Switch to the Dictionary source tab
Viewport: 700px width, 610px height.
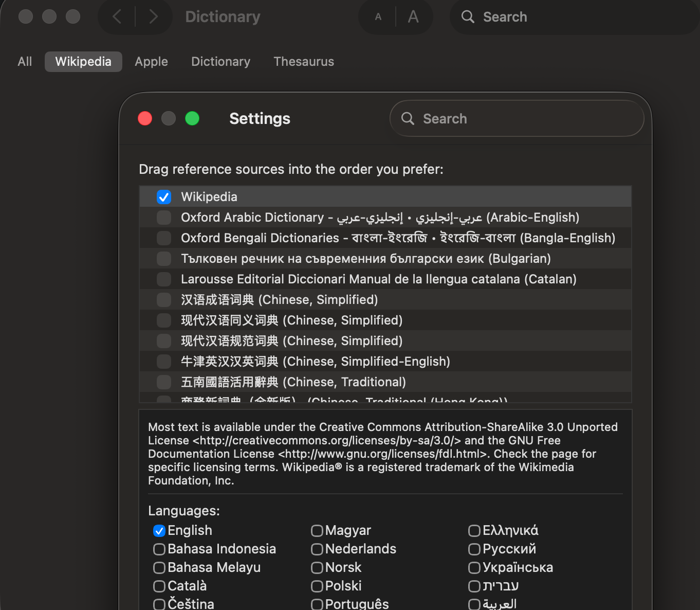click(x=221, y=62)
